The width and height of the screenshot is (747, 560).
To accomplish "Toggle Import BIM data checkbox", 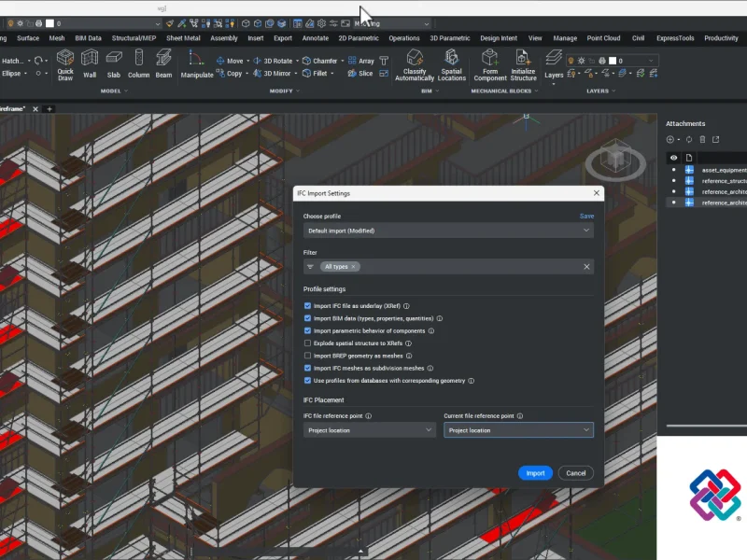I will 307,318.
